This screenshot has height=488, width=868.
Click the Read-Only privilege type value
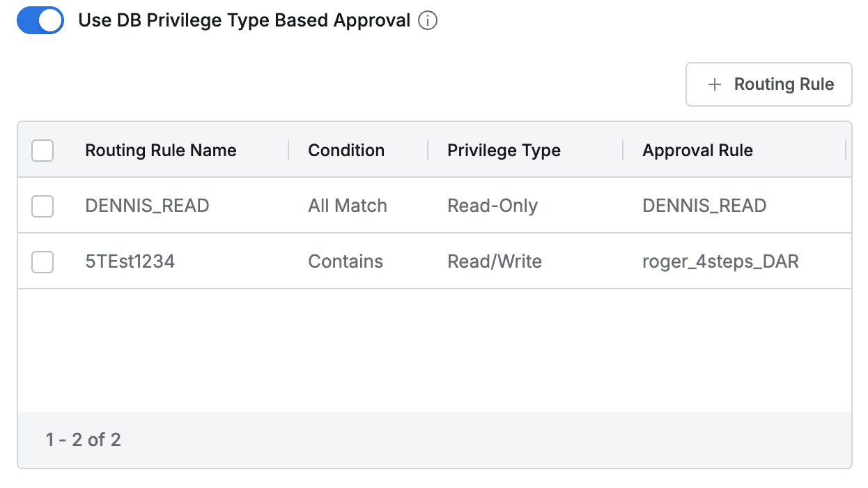pos(493,205)
